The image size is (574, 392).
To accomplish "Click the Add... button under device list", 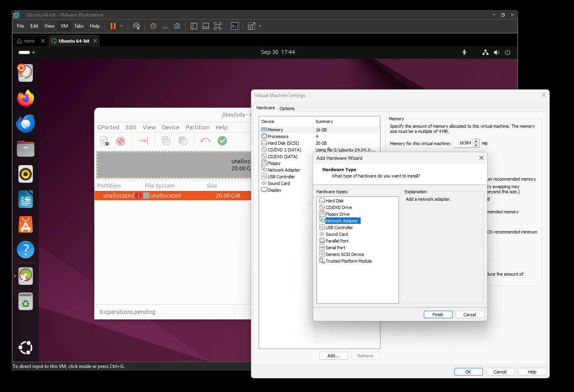I will tap(333, 356).
